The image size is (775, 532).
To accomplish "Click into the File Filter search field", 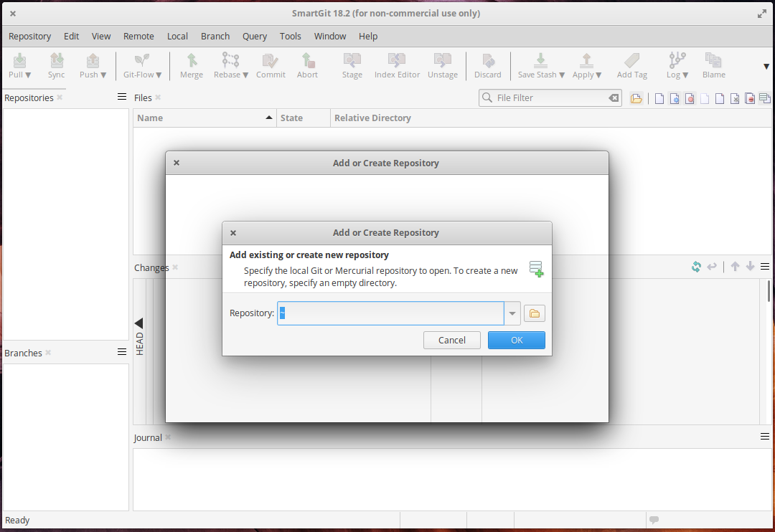I will tap(551, 98).
